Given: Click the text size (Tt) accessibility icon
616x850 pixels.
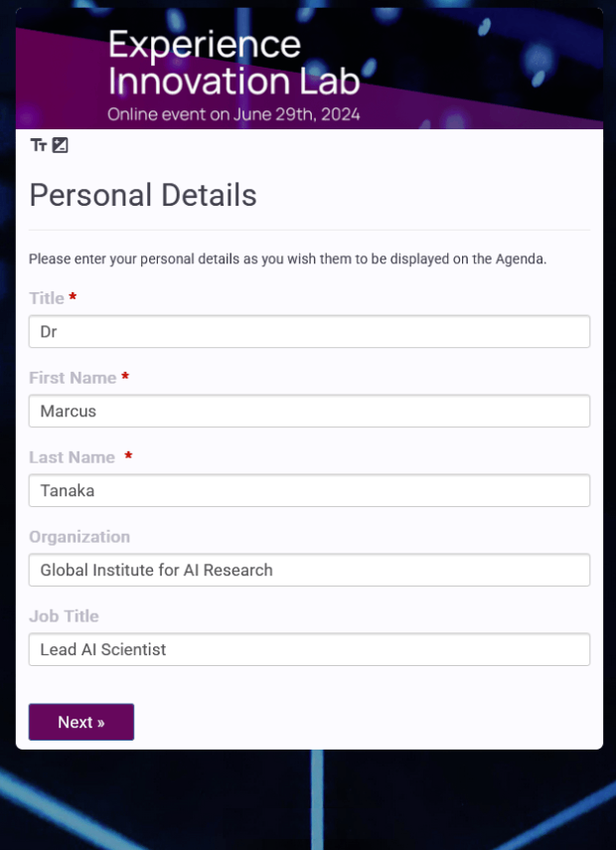Looking at the screenshot, I should click(39, 145).
